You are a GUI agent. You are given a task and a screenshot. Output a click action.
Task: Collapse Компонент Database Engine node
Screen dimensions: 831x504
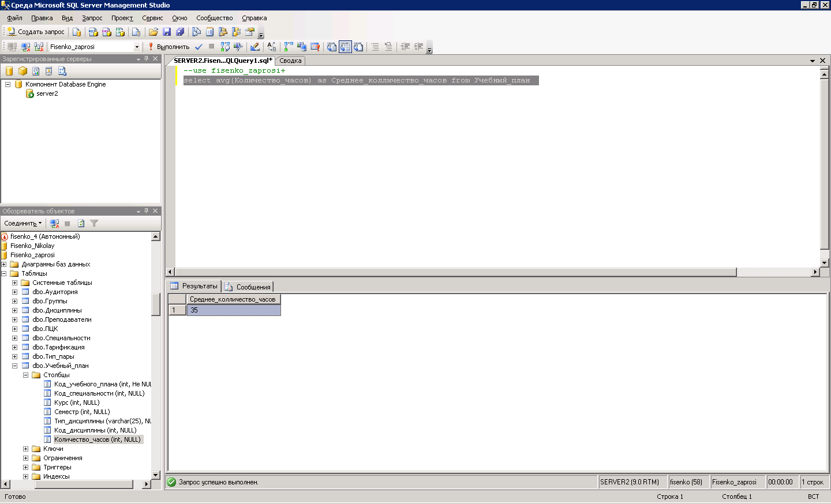(x=8, y=84)
